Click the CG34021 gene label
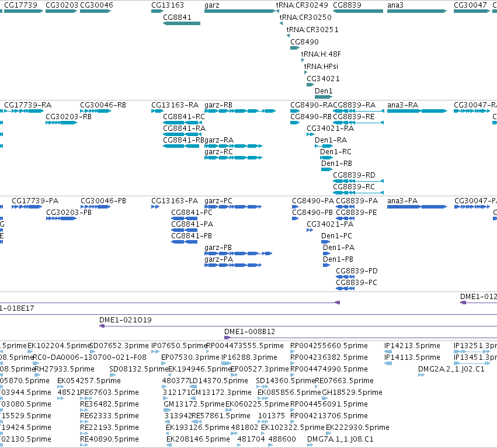This screenshot has width=497, height=448. tap(323, 79)
